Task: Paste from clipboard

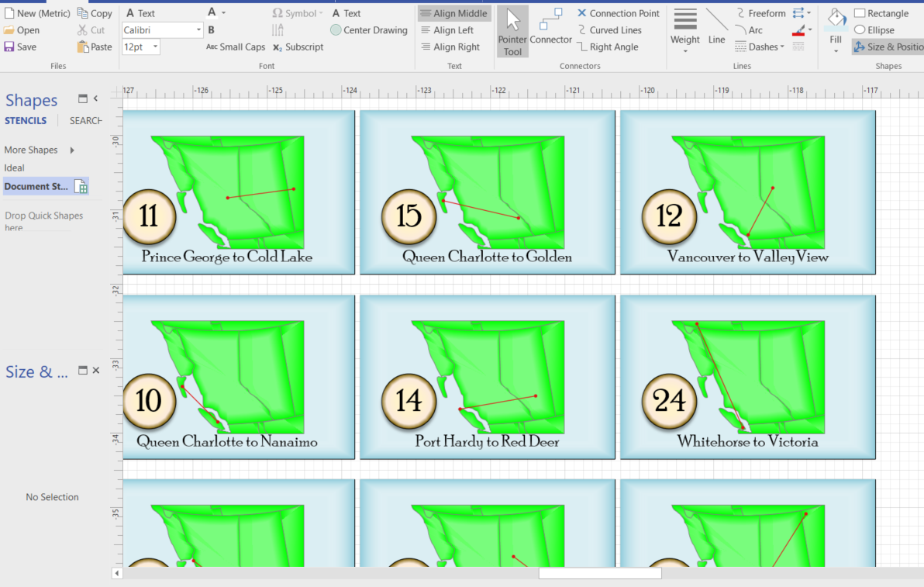Action: pyautogui.click(x=95, y=47)
